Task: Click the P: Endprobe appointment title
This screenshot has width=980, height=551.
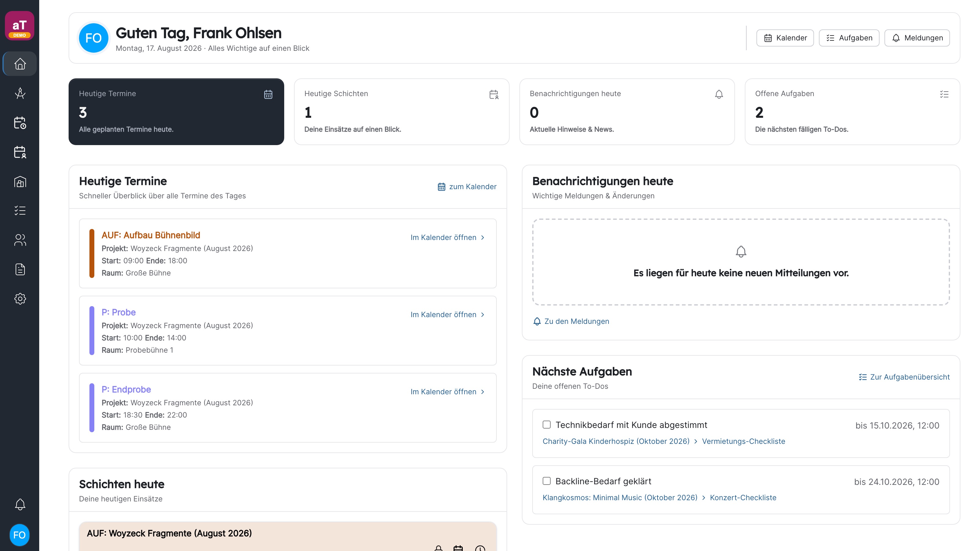Action: pos(126,389)
